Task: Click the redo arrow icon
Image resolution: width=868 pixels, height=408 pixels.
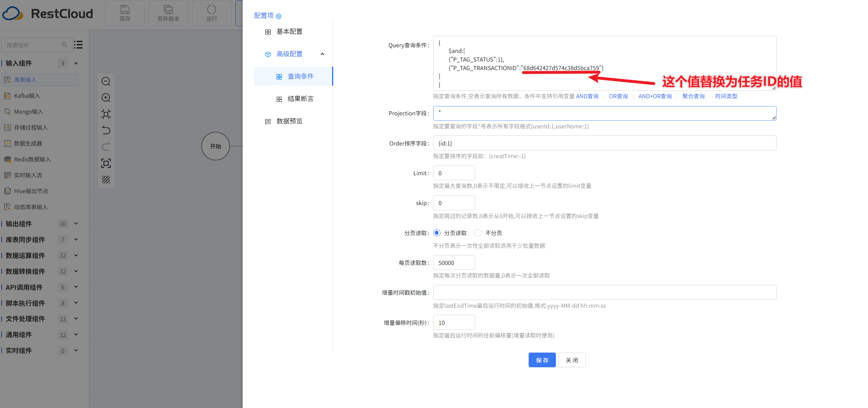Action: click(x=106, y=147)
